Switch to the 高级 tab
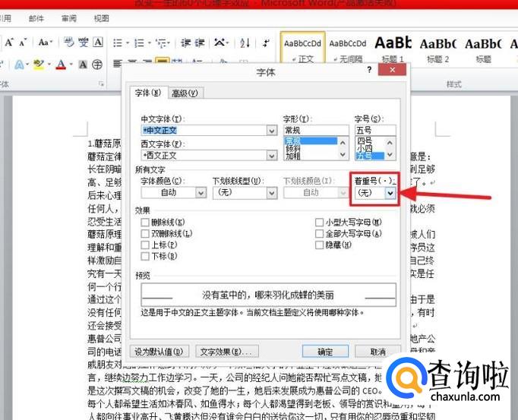The height and width of the screenshot is (420, 518). [x=185, y=93]
